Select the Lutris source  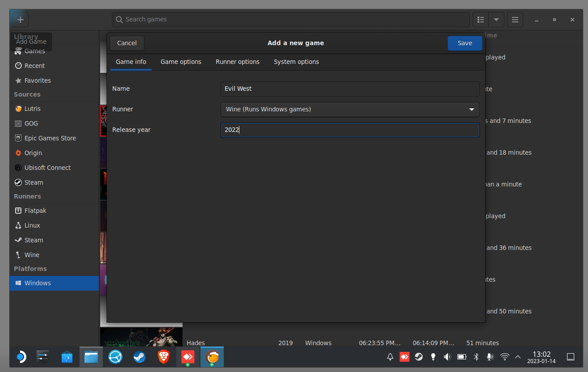click(x=54, y=109)
